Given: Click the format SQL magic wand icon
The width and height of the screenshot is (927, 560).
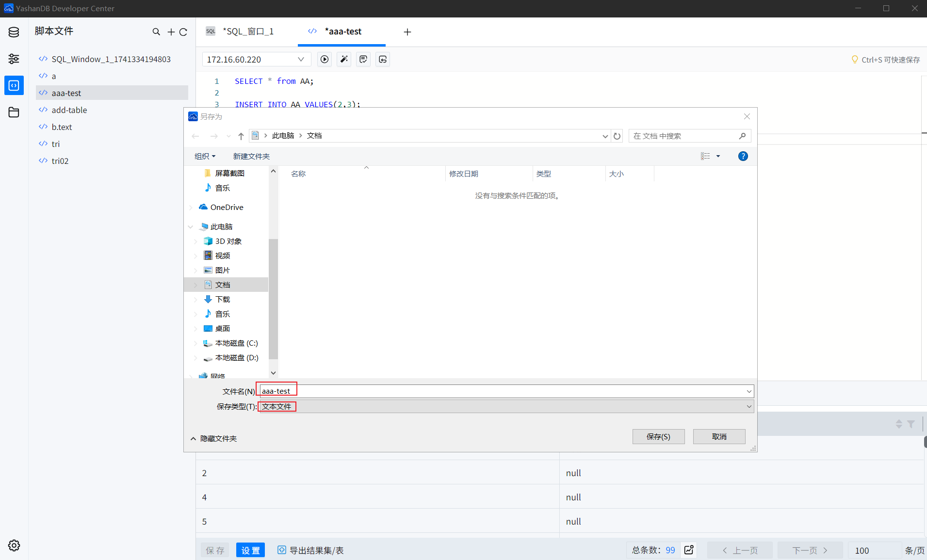Looking at the screenshot, I should [344, 59].
